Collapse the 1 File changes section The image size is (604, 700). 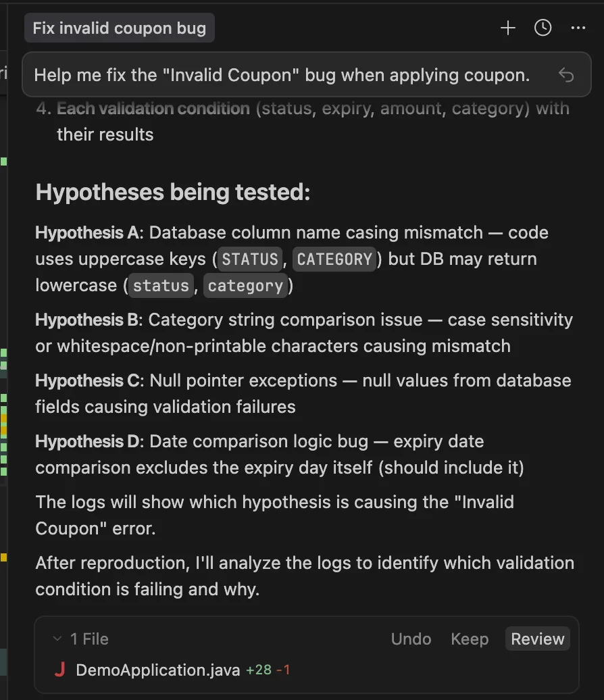(57, 639)
